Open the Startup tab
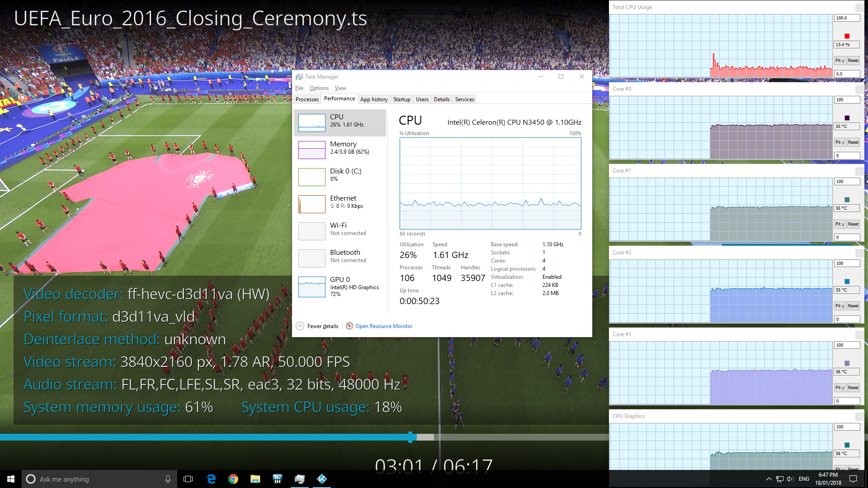868x488 pixels. point(401,99)
